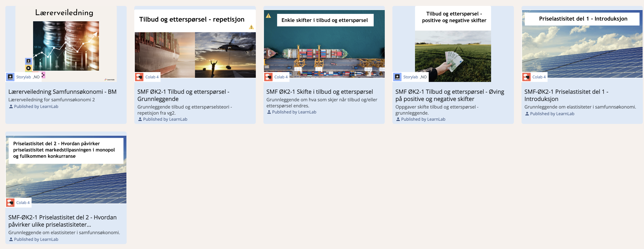Click Learnlab logo on Lærerveiledning thumbnail
The image size is (644, 249).
tap(110, 80)
